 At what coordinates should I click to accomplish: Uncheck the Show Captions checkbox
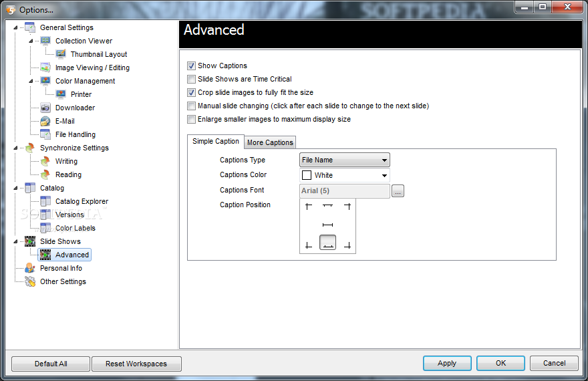(191, 66)
